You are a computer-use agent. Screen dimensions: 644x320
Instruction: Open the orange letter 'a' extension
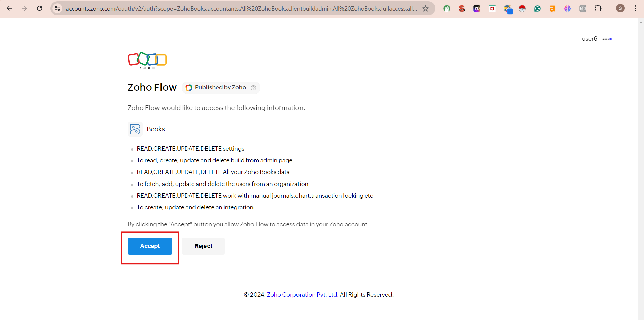coord(552,8)
